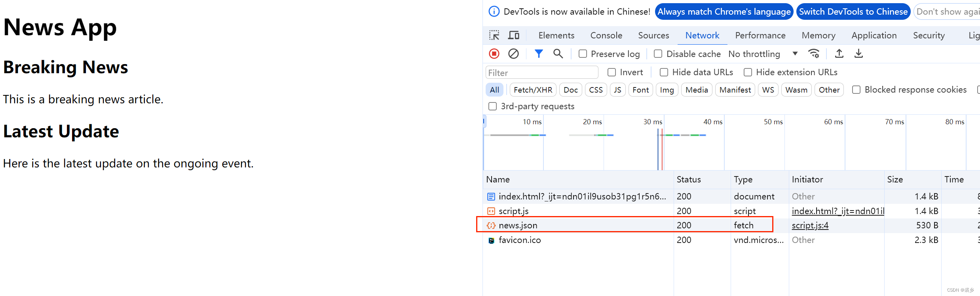The image size is (980, 296).
Task: Check Hide extension URLs
Action: pyautogui.click(x=748, y=72)
